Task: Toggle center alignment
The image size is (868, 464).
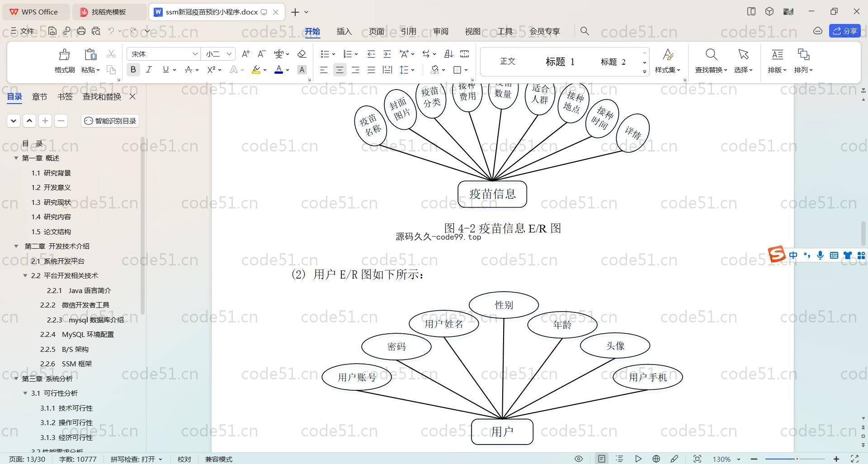Action: [x=340, y=70]
